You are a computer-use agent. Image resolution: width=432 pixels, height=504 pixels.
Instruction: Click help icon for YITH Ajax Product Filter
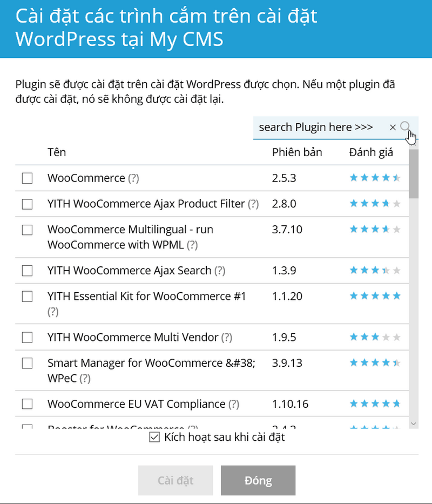pos(253,204)
